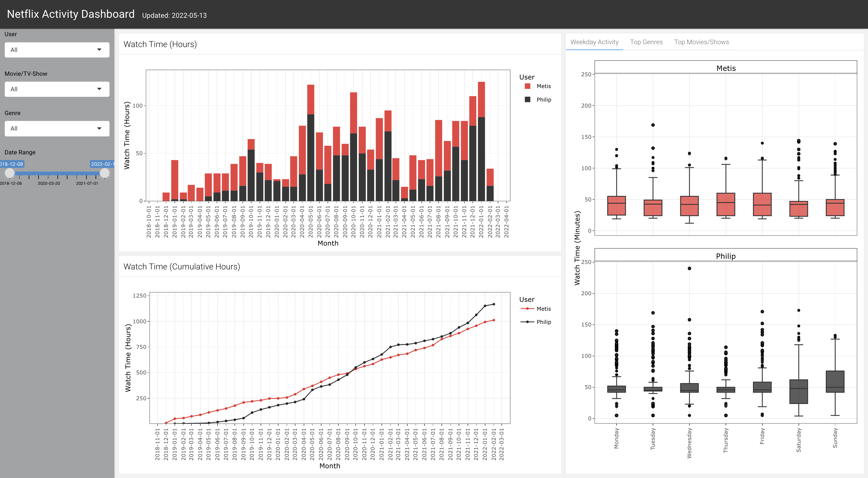Click the Sunday axis label
Screen dimensions: 868x478
[x=835, y=438]
